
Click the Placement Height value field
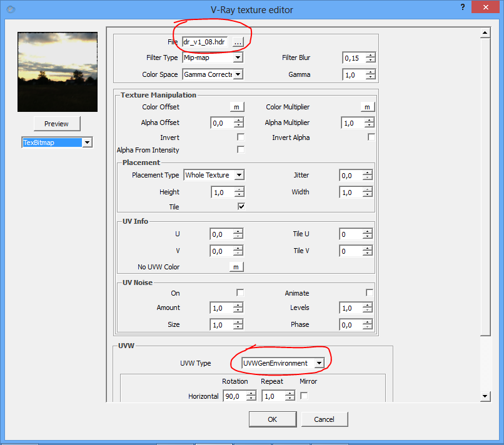coord(223,192)
